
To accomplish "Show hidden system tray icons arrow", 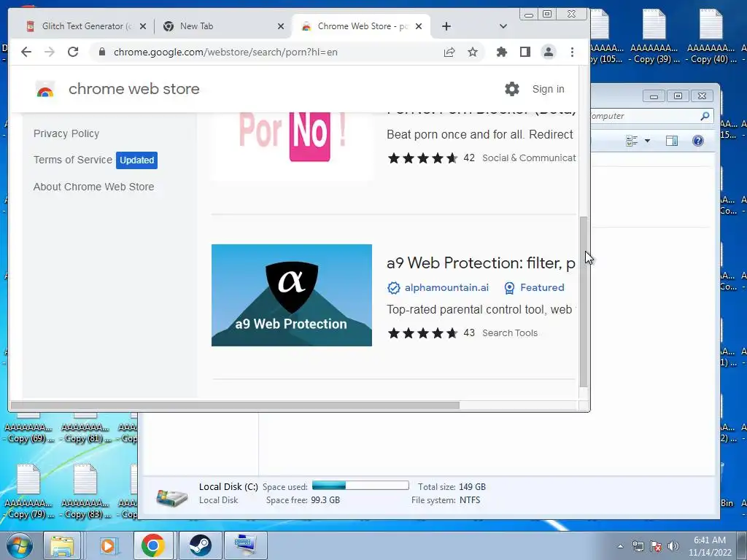I will click(x=620, y=546).
